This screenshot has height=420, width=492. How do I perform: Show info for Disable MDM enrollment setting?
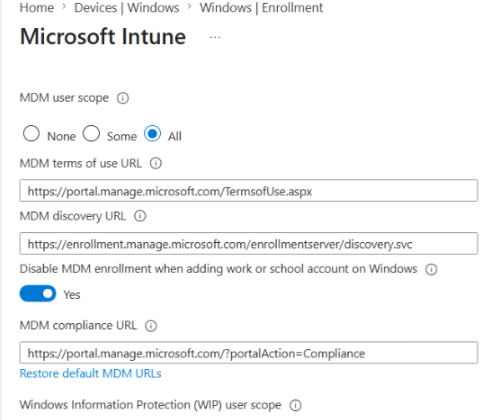coord(431,269)
